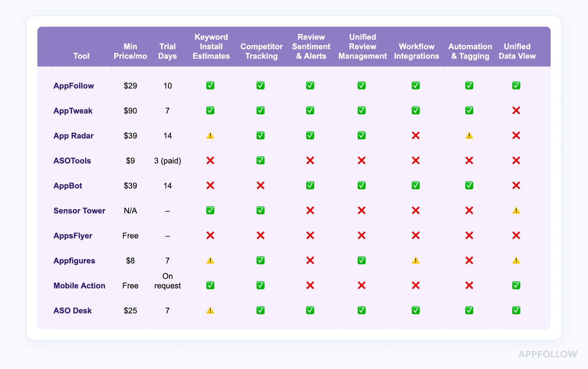The width and height of the screenshot is (588, 369).
Task: Open the AppFollow tool name link
Action: (x=73, y=86)
